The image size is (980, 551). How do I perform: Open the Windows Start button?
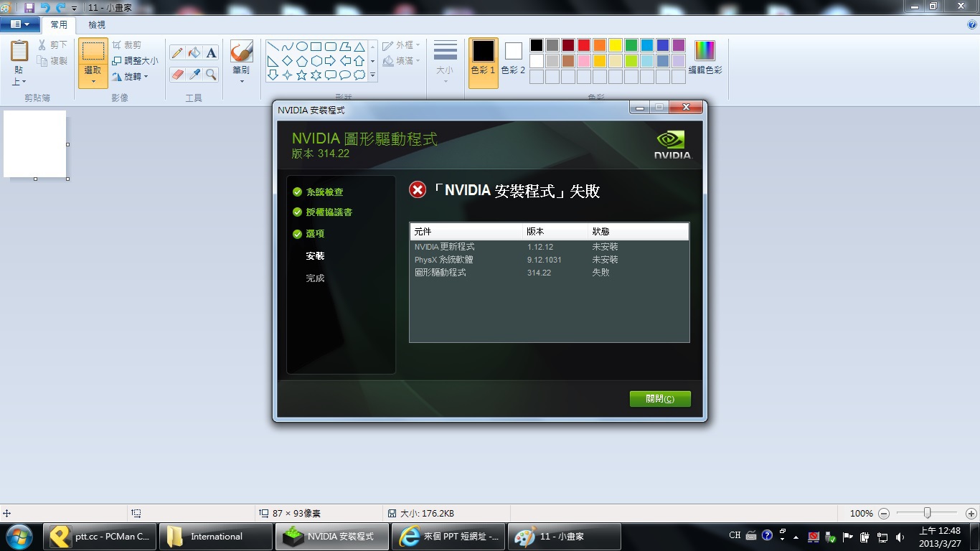pos(19,537)
